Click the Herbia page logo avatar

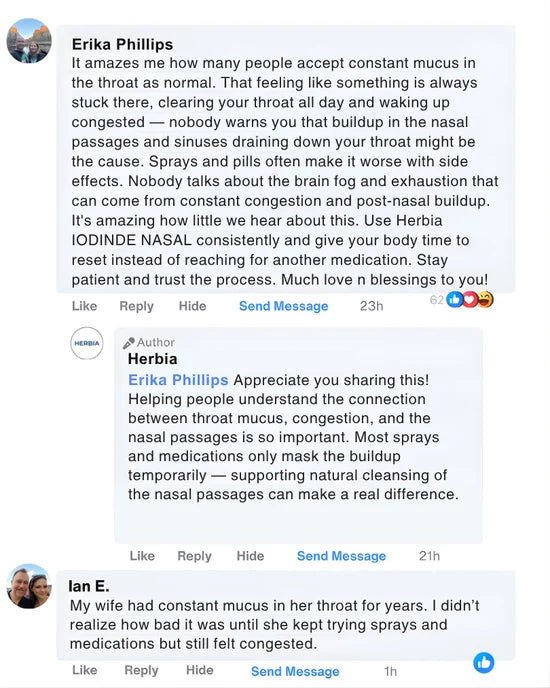click(87, 343)
